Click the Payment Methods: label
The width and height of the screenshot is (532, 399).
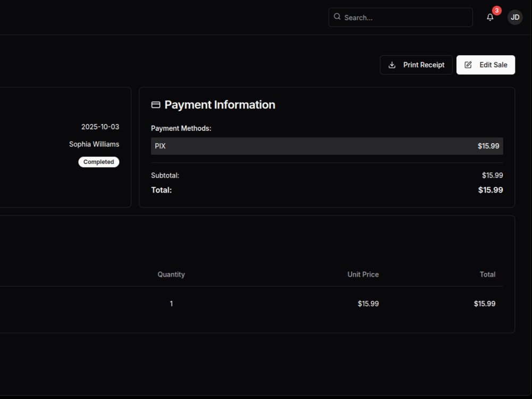(x=181, y=128)
